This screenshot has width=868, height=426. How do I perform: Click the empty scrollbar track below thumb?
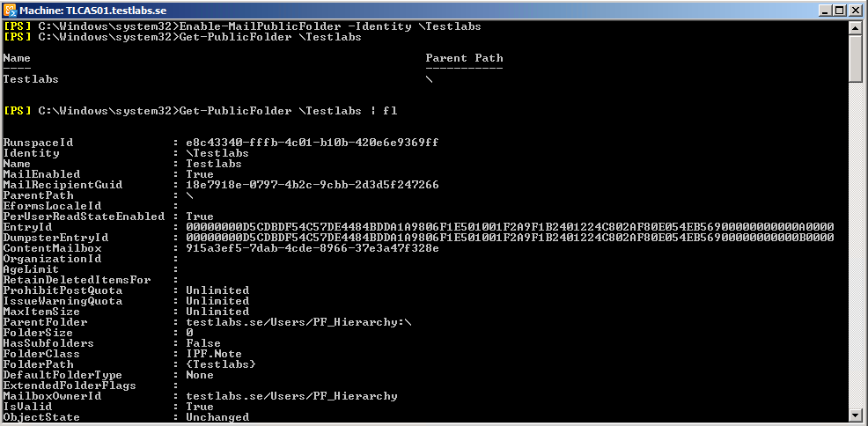pyautogui.click(x=856, y=244)
